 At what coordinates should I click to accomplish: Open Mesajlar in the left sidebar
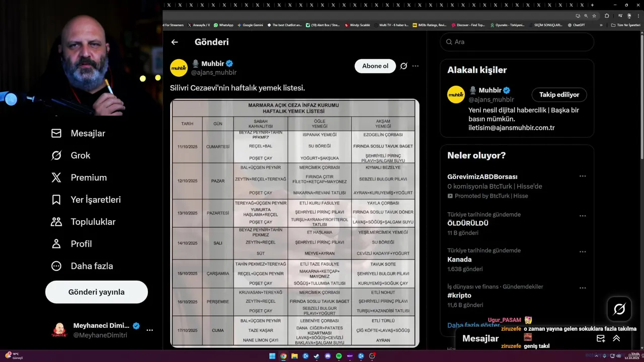tap(78, 133)
